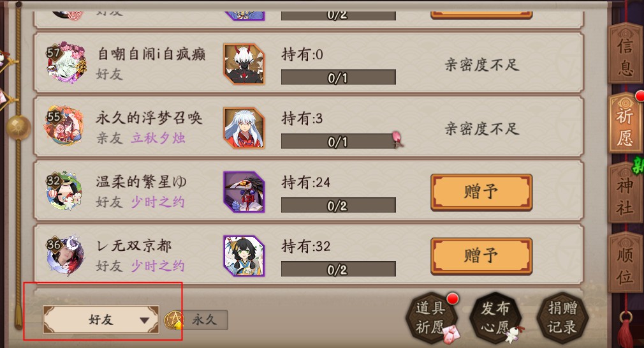Select the red-horned dark shikigami portrait
The image size is (644, 348).
tap(244, 64)
